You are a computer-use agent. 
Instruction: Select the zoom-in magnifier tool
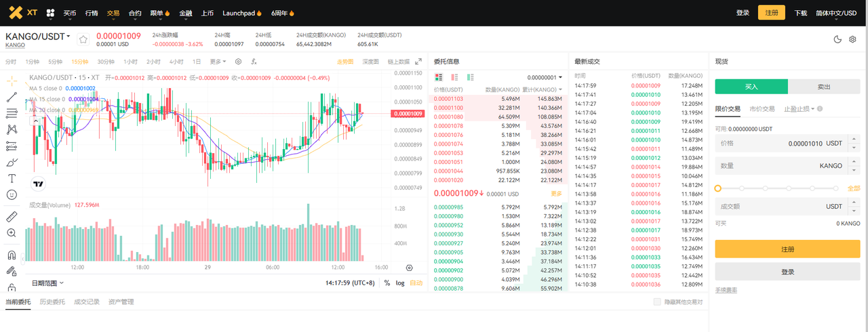[x=12, y=233]
